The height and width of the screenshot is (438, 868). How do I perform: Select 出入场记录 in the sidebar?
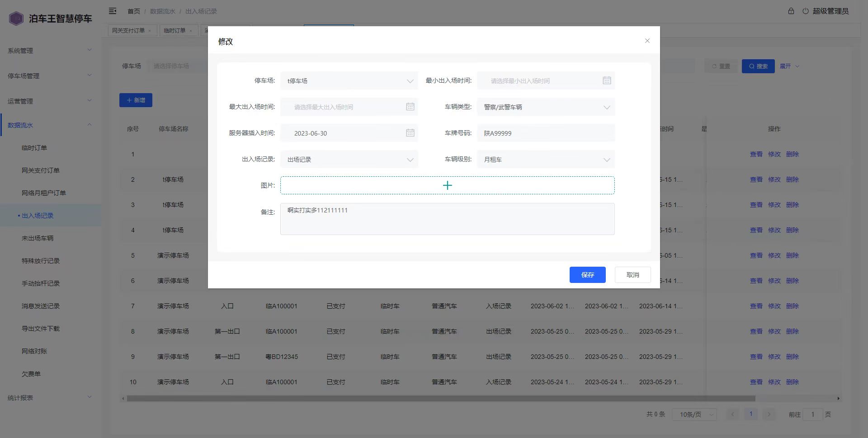38,216
